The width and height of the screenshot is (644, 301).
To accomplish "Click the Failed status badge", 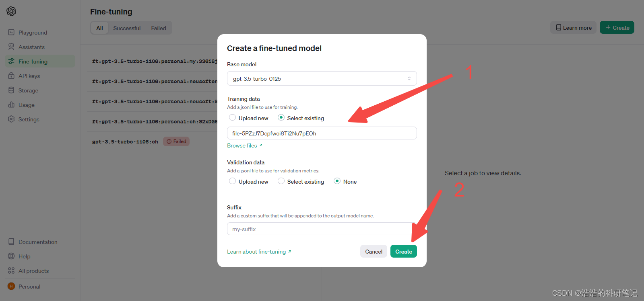I will (176, 141).
